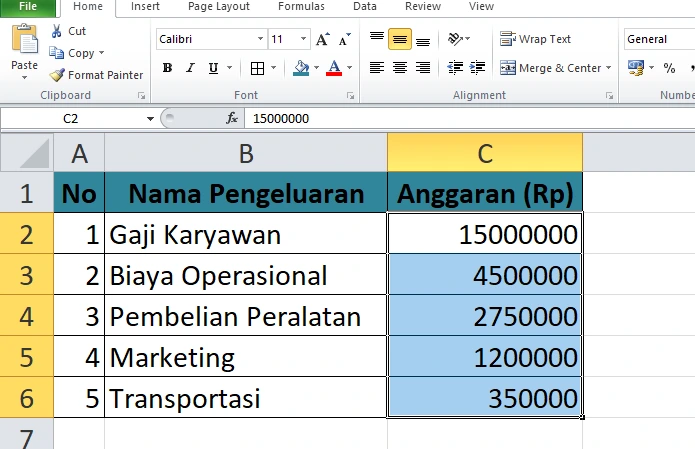Select the Nama Pengeluaran header cell
Viewport: 695px width, 449px height.
coord(246,193)
